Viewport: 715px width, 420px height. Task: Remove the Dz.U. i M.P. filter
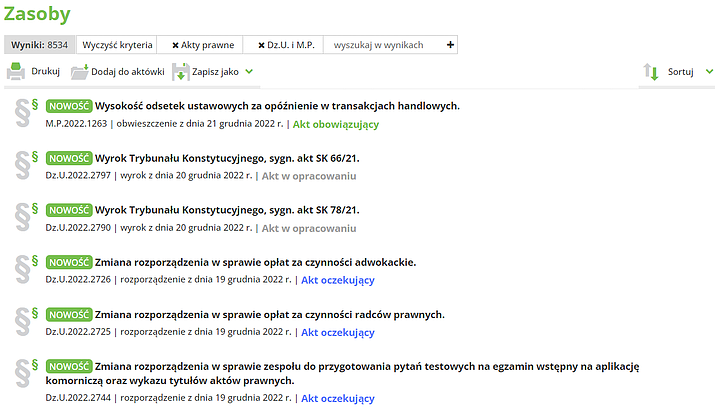262,45
